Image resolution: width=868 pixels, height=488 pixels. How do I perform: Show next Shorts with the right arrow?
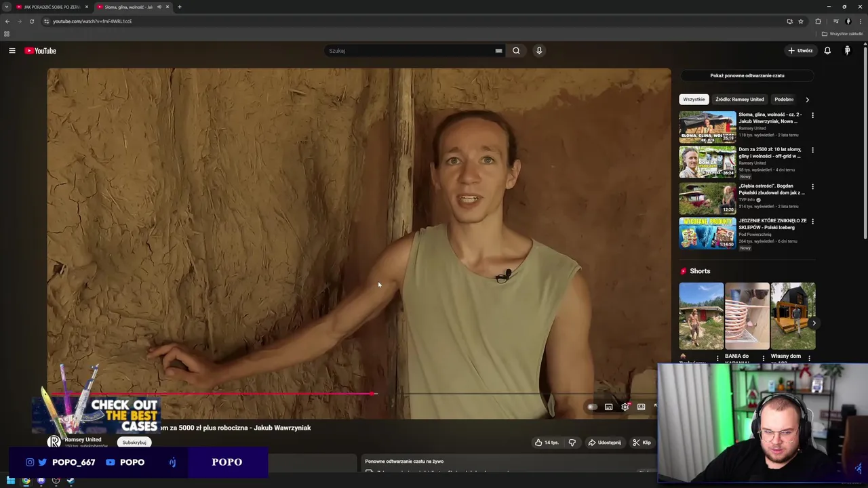coord(814,323)
